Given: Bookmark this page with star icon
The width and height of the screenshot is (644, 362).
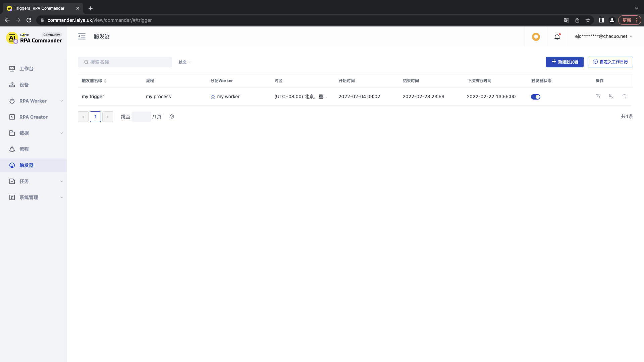Looking at the screenshot, I should coord(588,20).
